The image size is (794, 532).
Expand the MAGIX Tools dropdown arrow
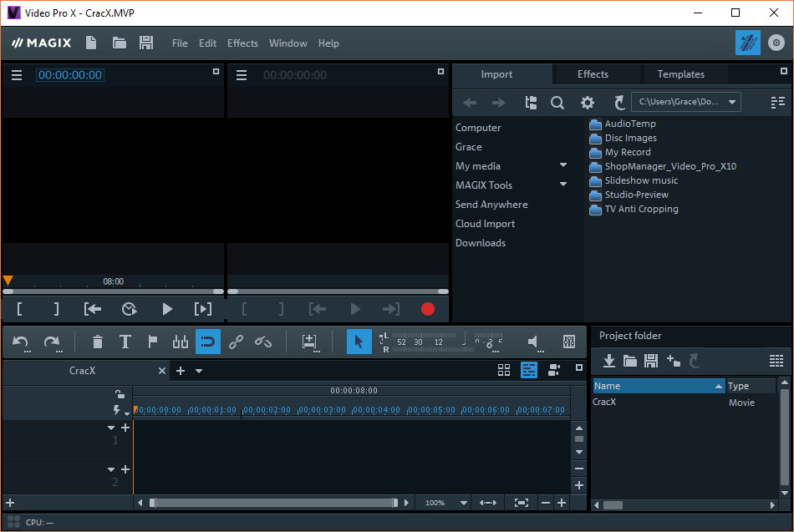(563, 185)
